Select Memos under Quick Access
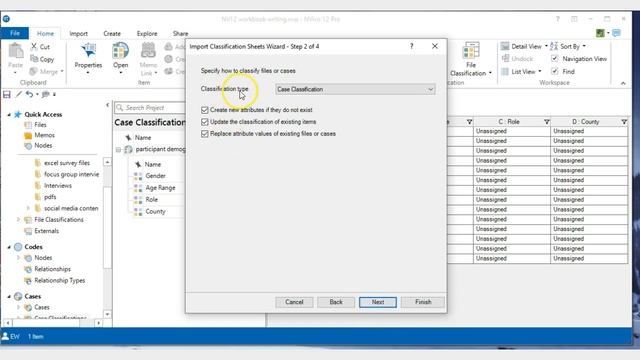Screen dimensions: 640x360 coord(44,135)
